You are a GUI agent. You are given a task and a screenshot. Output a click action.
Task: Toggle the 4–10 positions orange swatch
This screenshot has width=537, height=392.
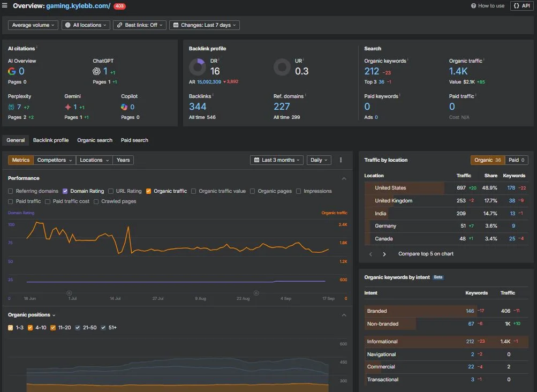(x=30, y=328)
